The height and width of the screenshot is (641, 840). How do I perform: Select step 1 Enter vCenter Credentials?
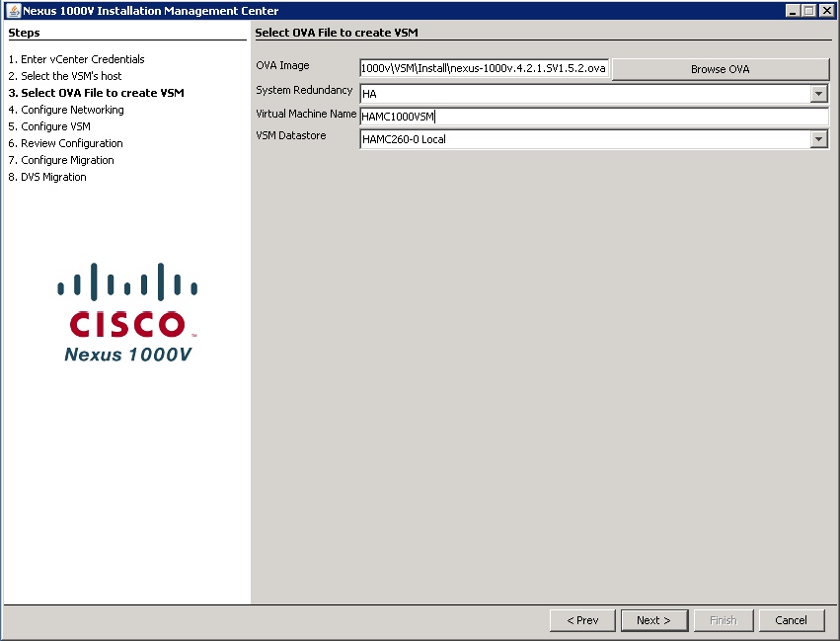77,59
